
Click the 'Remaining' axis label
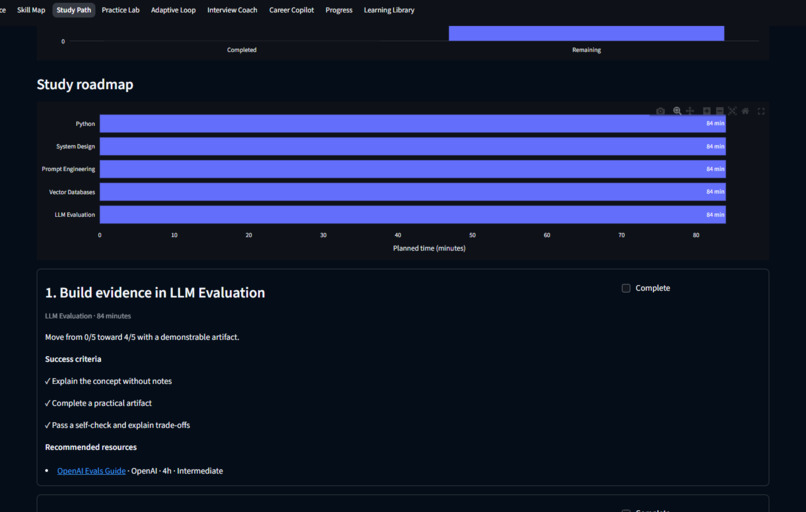coord(587,50)
